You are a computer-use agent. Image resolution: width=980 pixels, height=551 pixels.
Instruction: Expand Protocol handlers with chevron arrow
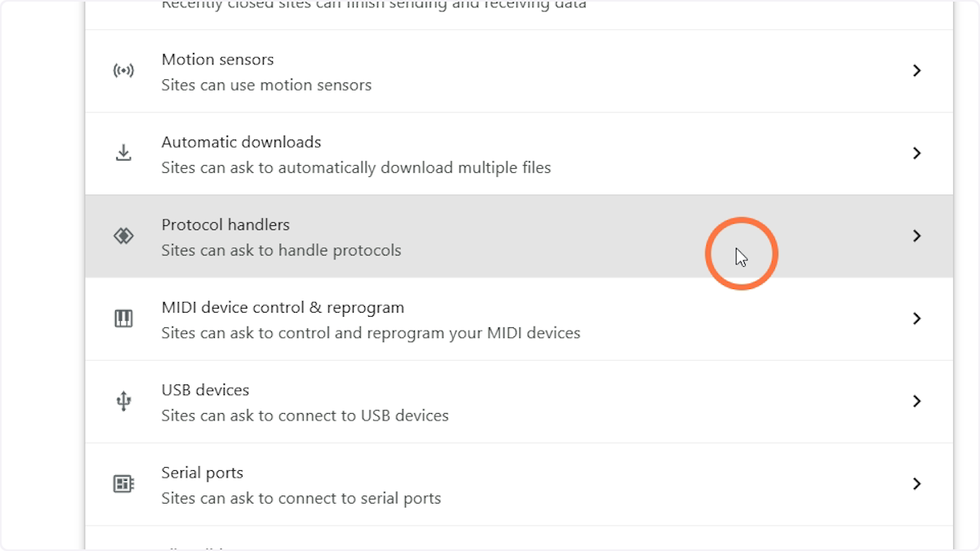(916, 236)
